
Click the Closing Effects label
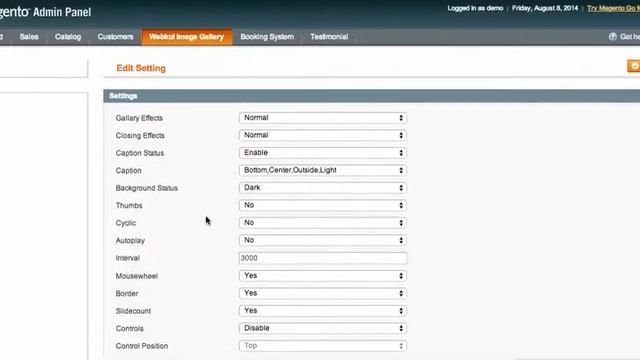click(140, 136)
